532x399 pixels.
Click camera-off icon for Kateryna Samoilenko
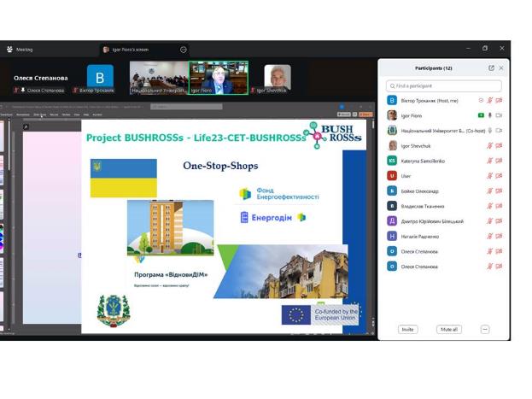(499, 161)
